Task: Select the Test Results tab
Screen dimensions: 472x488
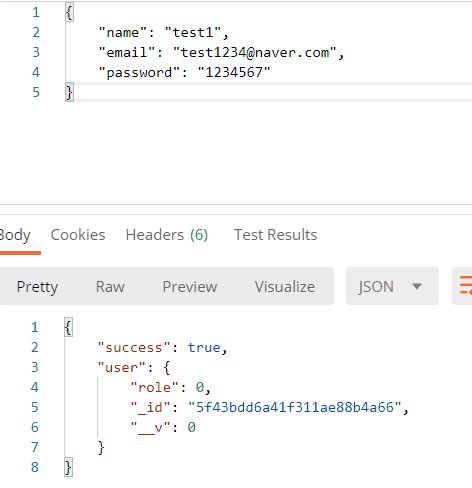Action: tap(275, 235)
